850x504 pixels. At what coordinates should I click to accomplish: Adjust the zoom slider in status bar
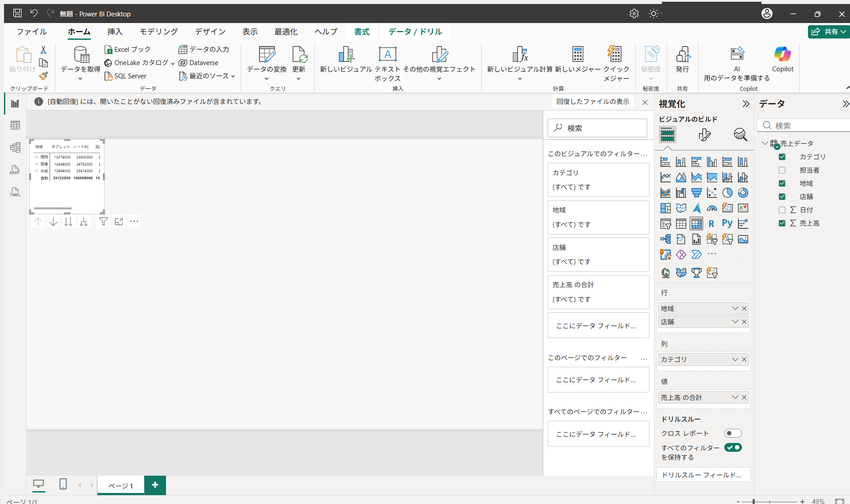click(x=753, y=501)
